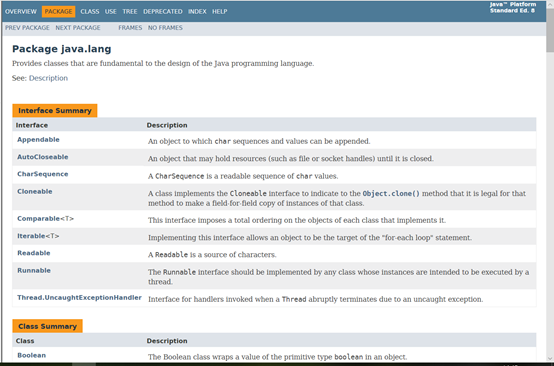Follow the Object.clone() method link
Image resolution: width=554 pixels, height=366 pixels.
pos(391,194)
